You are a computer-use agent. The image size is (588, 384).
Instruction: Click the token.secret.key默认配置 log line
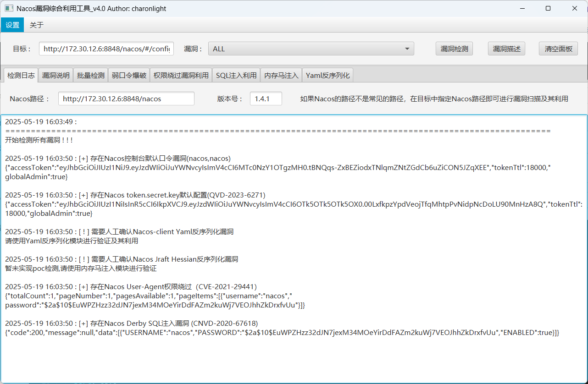[x=135, y=195]
